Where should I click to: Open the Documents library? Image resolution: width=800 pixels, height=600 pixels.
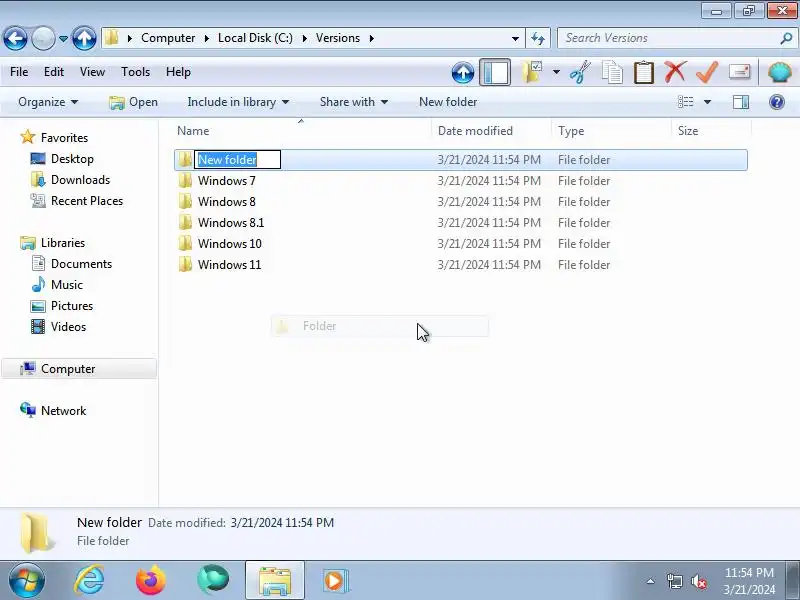pos(81,264)
